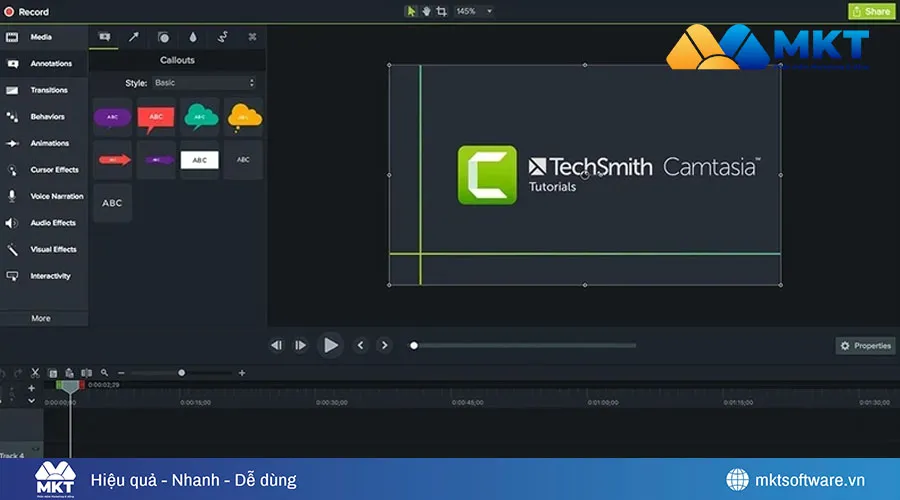Pick the large plain ABC text callout

click(112, 203)
